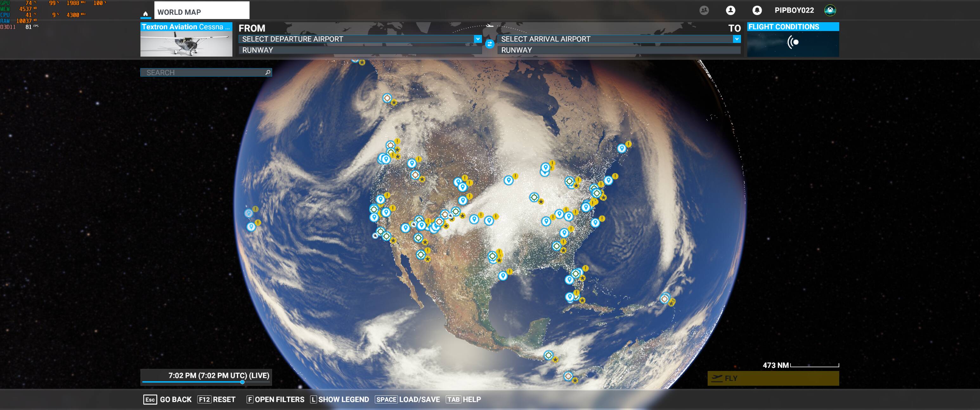This screenshot has height=410, width=980.
Task: Click the home icon beside World Map
Action: pos(145,14)
